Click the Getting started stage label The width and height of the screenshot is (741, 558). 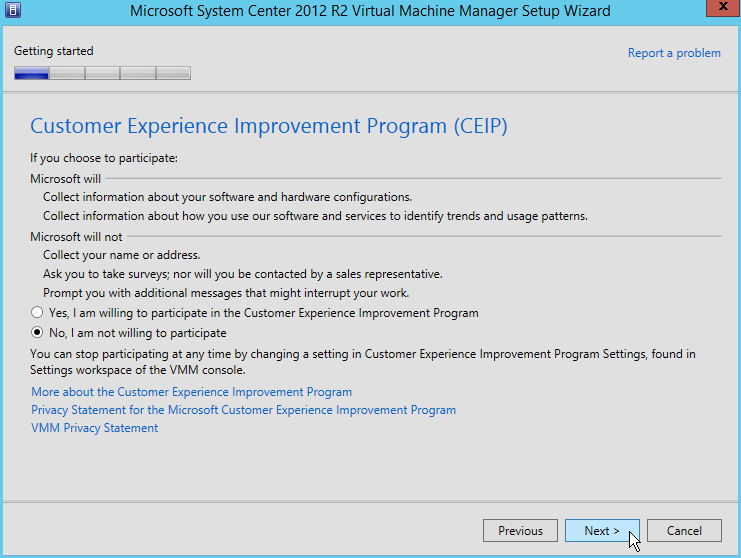(54, 51)
